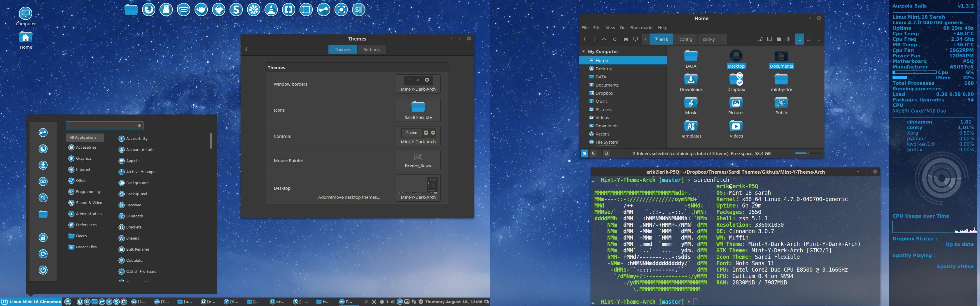Click the conky path button

708,39
